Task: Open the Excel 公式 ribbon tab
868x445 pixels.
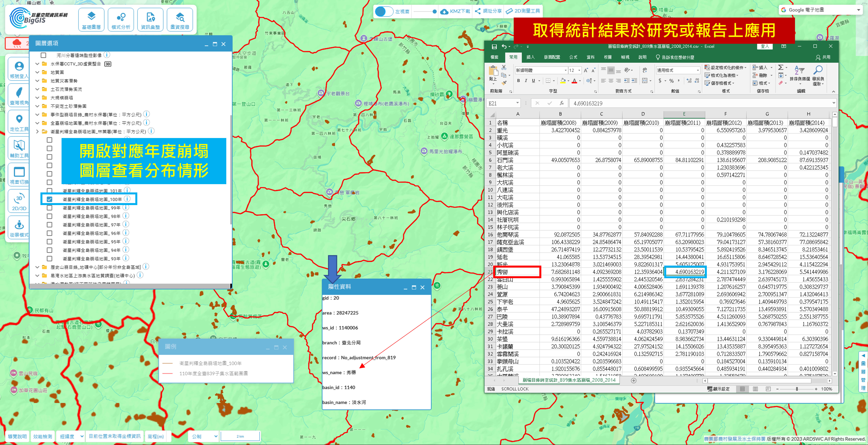Action: pos(573,57)
